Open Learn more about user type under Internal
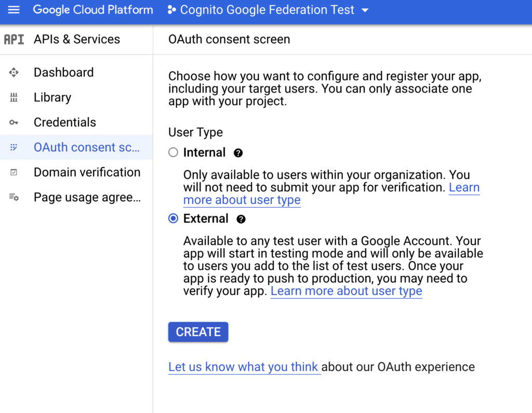This screenshot has width=532, height=413. [x=242, y=200]
